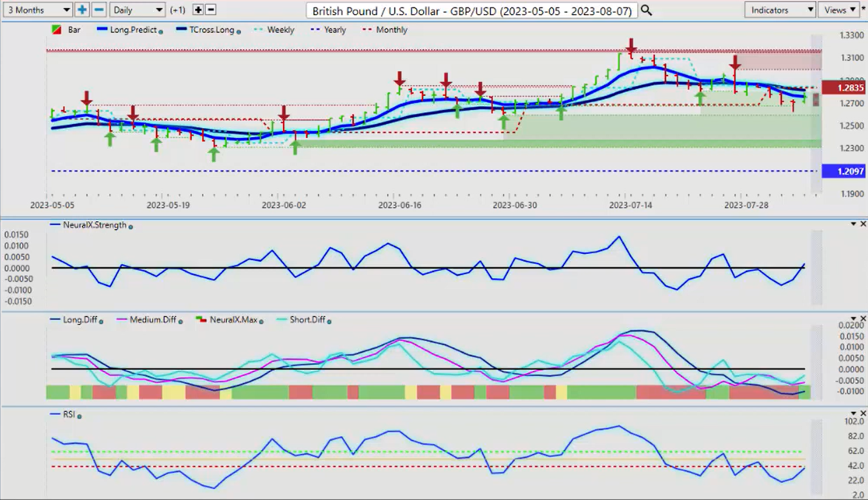Screen dimensions: 868x500
Task: Click the 2023-06-02 date axis label
Action: (283, 205)
